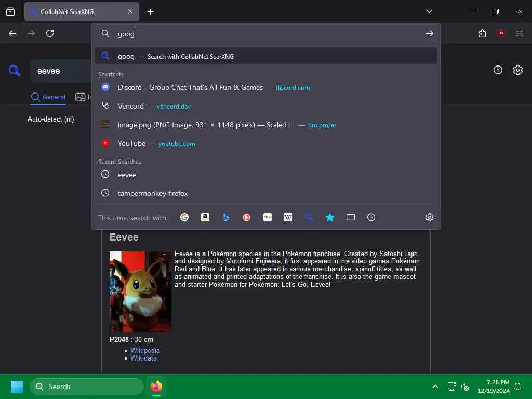Search with CollabNet SearXNG engine icon

click(x=309, y=217)
